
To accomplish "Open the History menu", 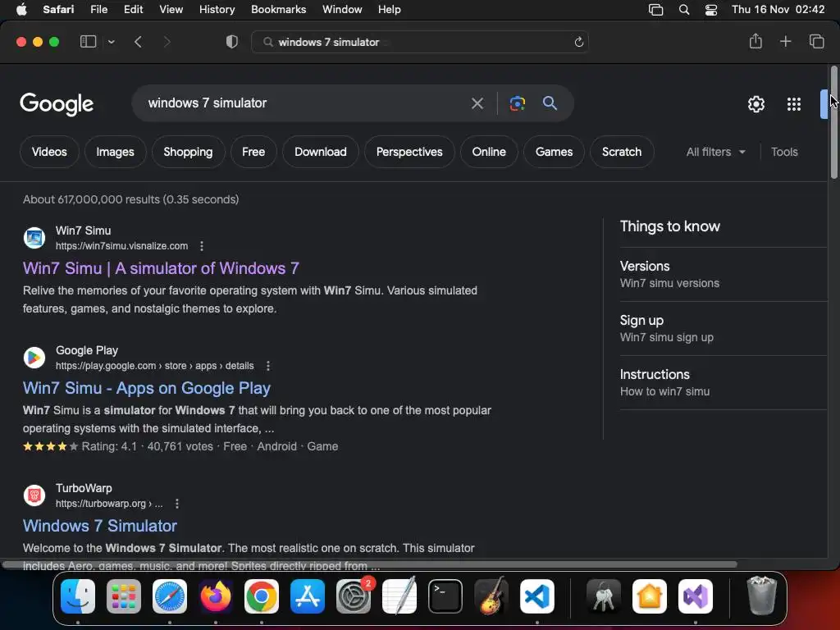I will pos(217,10).
